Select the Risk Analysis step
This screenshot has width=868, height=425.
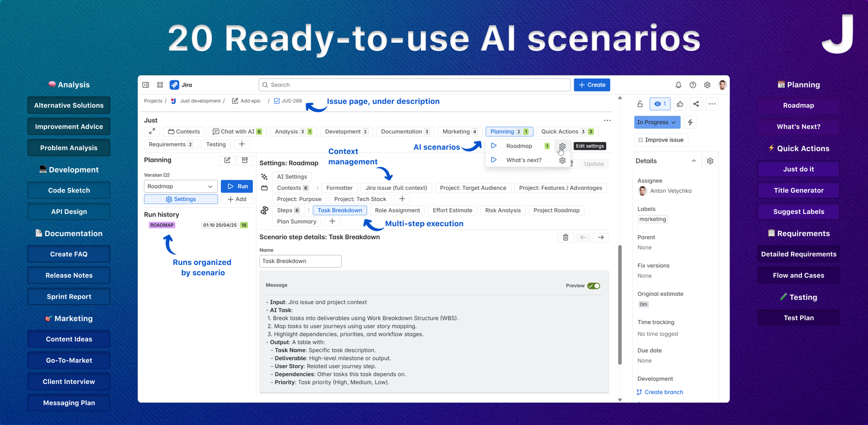(503, 210)
